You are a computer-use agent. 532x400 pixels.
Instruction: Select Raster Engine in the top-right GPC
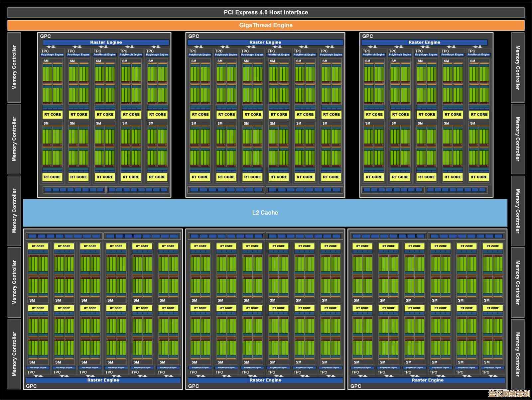coord(424,43)
